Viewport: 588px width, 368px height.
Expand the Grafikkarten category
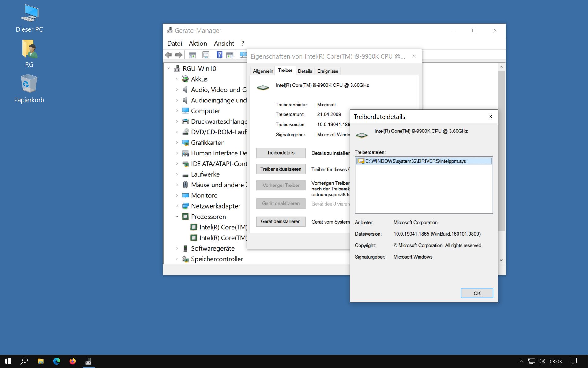[x=177, y=143]
